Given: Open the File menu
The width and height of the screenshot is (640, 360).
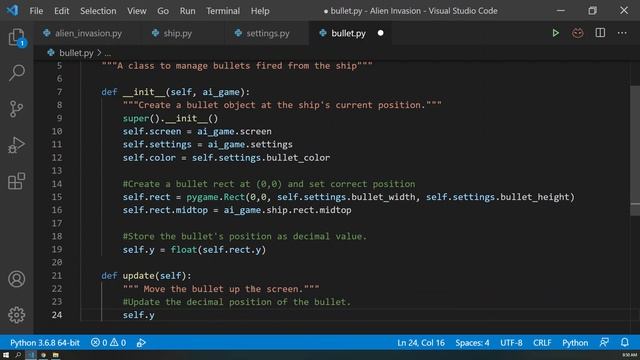Looking at the screenshot, I should [x=36, y=11].
